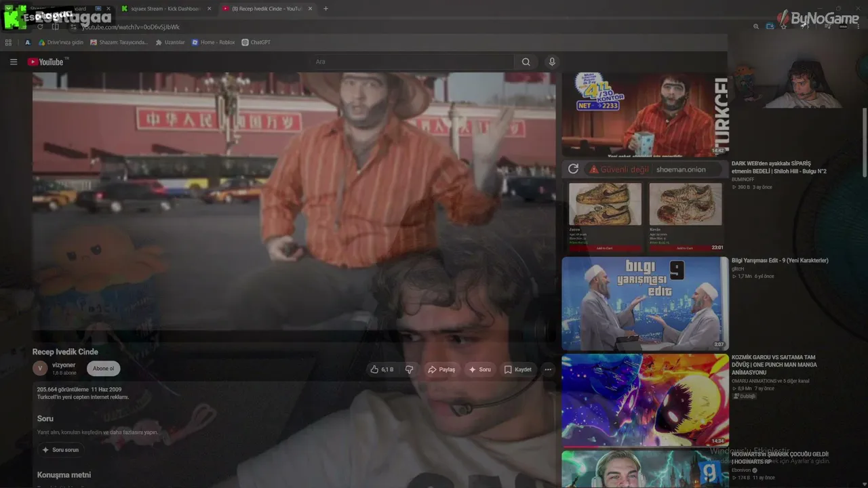Click the video title 'Recep Ivedik Cinde'

[x=65, y=352]
